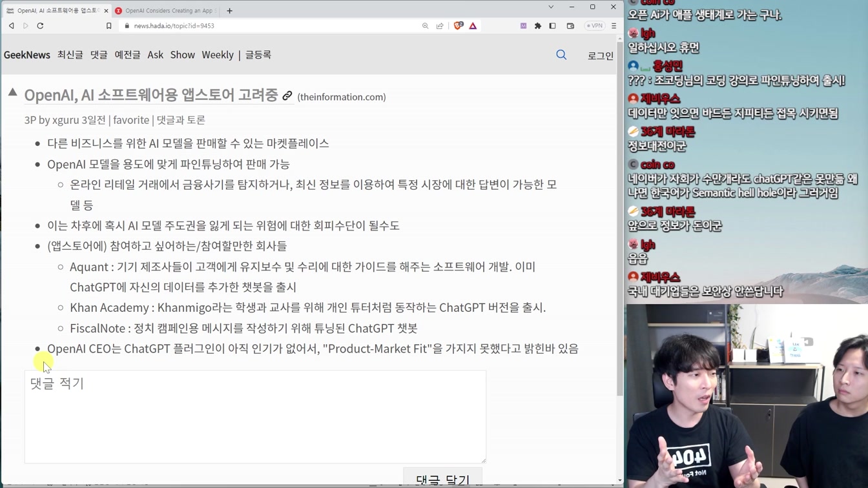Screen dimensions: 868x488
Task: Click the Aquant bullet text
Action: (302, 276)
